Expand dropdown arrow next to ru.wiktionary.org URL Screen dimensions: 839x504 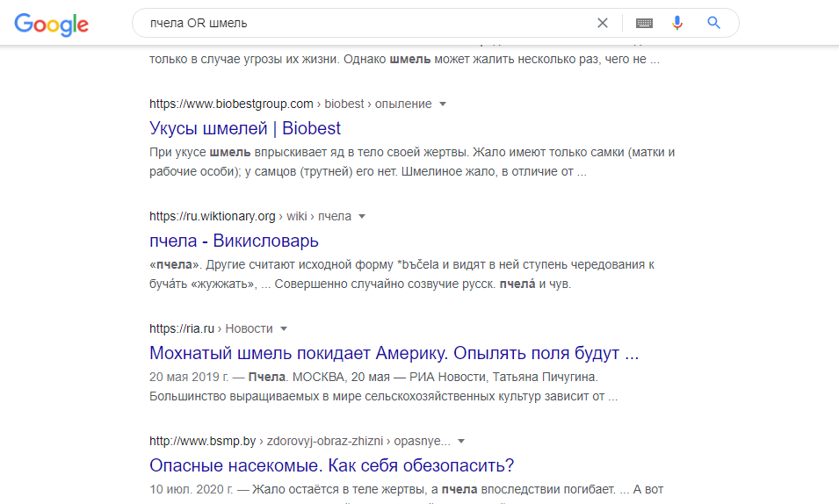coord(362,216)
